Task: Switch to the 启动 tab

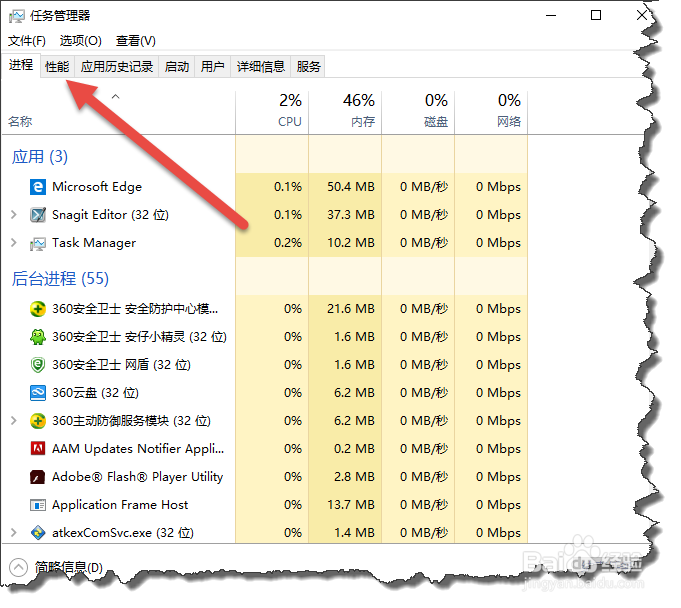Action: click(177, 66)
